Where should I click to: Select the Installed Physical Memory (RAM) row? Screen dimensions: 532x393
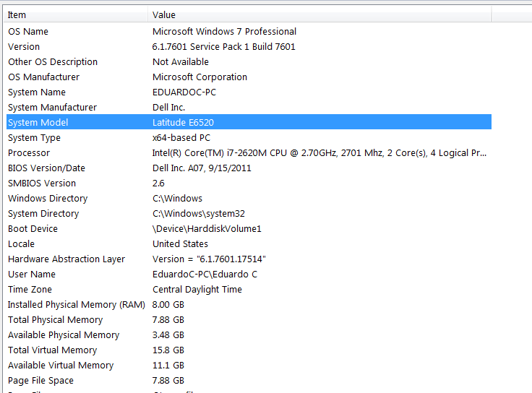pyautogui.click(x=76, y=305)
